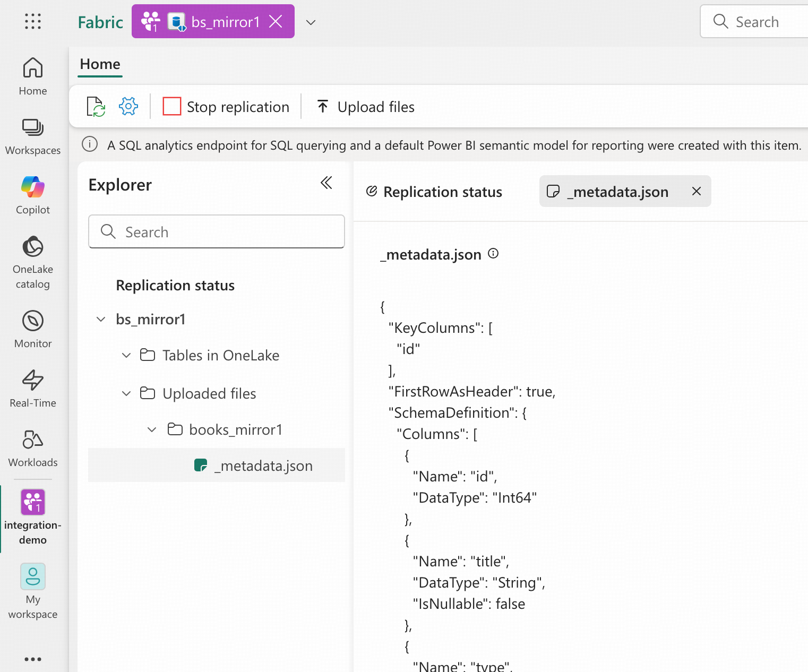Click the Upload files button
The width and height of the screenshot is (808, 672).
pyautogui.click(x=366, y=107)
